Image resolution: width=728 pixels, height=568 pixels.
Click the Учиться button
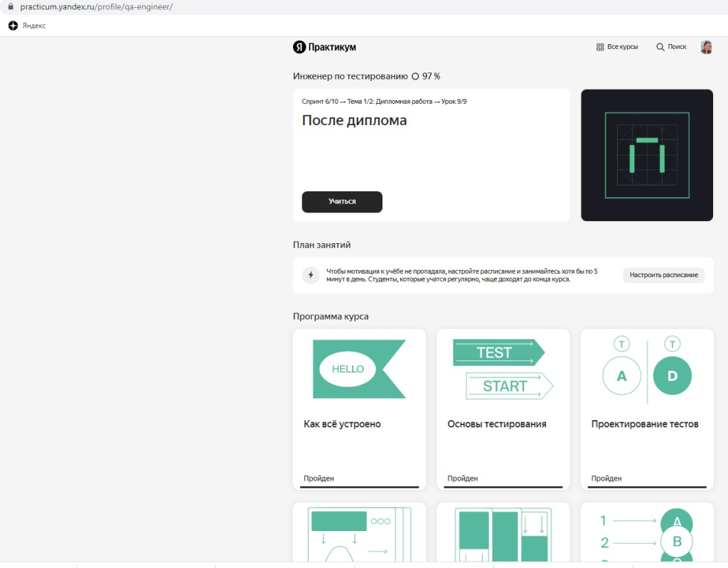[342, 202]
